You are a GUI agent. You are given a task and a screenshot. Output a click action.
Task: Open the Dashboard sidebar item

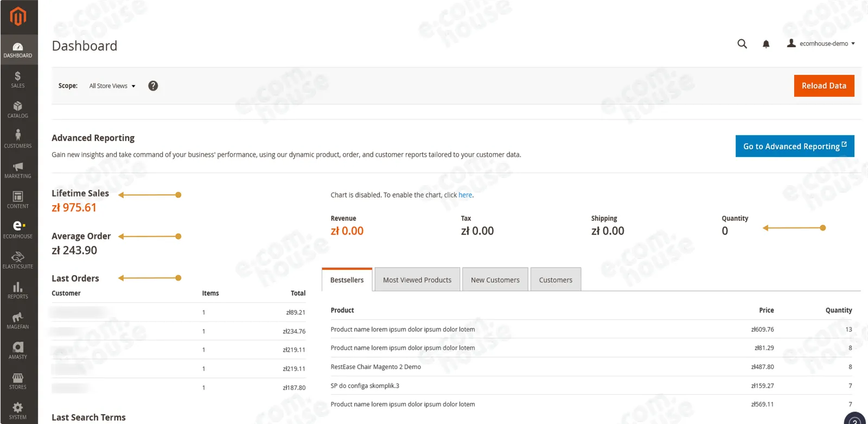coord(18,50)
